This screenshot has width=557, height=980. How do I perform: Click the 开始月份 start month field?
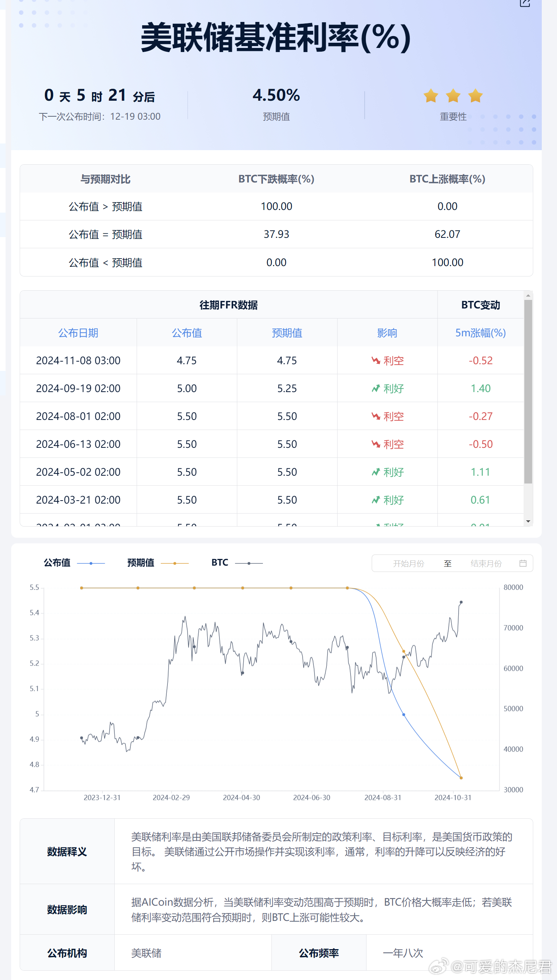click(408, 563)
